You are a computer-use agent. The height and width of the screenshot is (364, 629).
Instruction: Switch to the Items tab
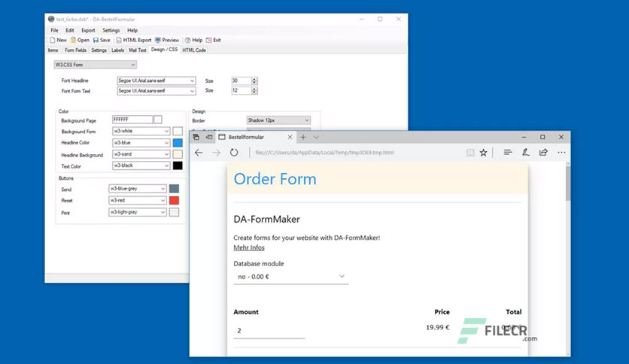(53, 50)
